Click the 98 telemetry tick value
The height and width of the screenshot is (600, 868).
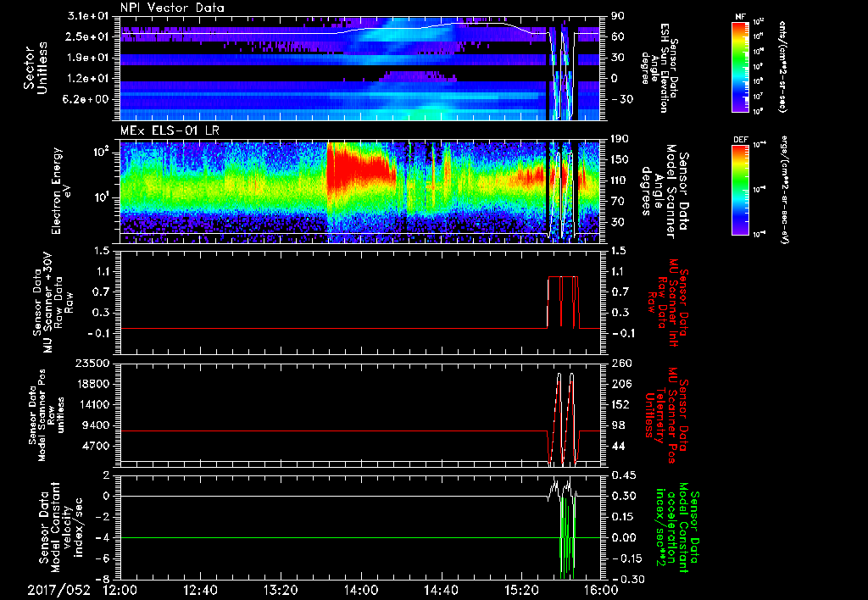pos(618,425)
